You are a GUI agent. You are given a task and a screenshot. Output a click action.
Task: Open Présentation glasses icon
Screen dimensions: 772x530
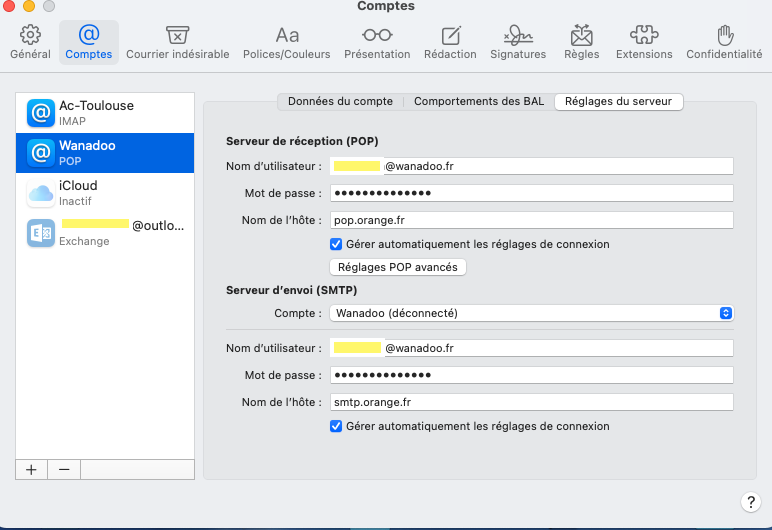point(377,36)
